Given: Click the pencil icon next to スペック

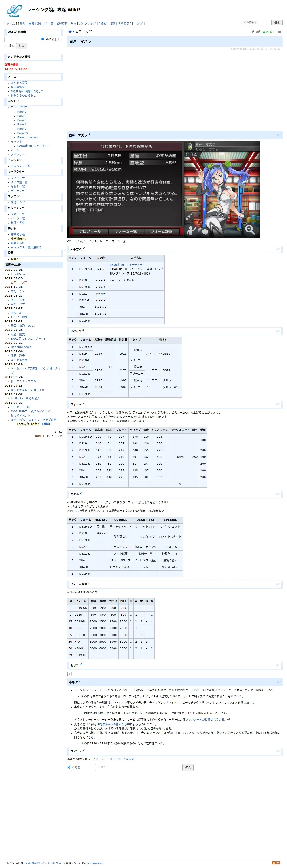Looking at the screenshot, I should pos(84,330).
